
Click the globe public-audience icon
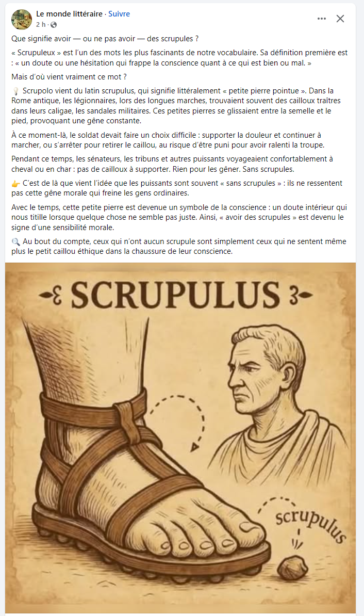(54, 25)
